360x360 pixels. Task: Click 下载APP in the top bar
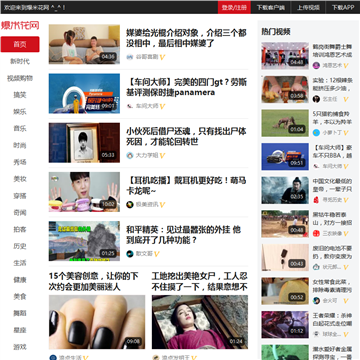tap(343, 7)
